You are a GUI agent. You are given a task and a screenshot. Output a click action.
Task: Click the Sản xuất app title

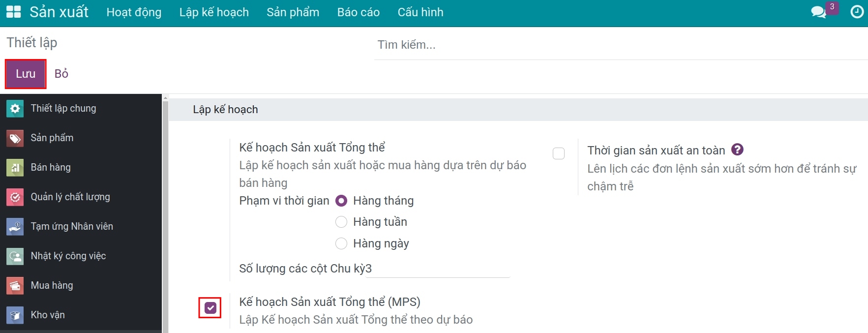(x=59, y=12)
